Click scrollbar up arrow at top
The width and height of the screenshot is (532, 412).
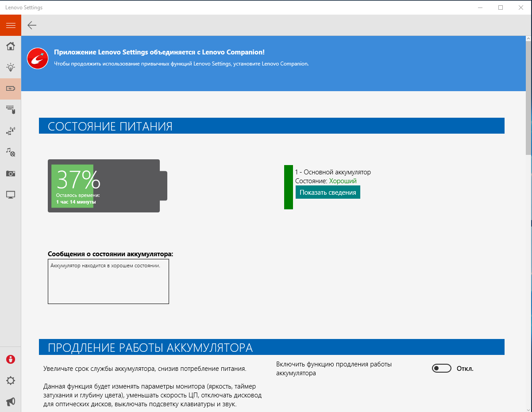[528, 39]
